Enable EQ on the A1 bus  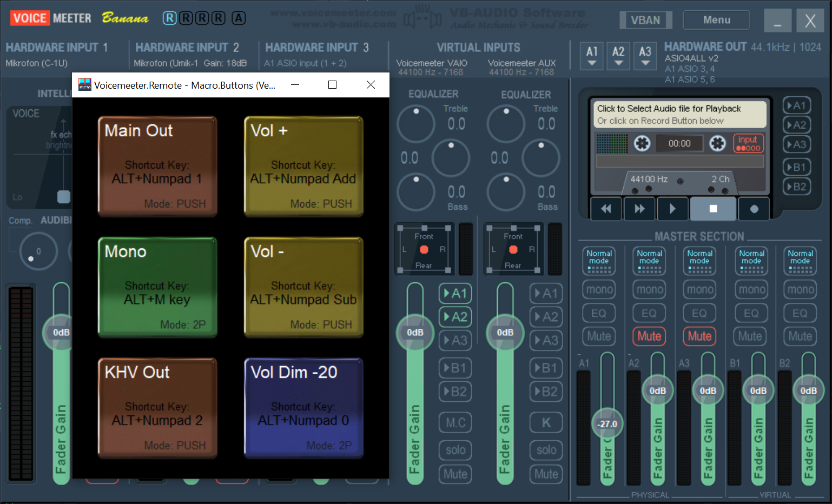click(599, 313)
